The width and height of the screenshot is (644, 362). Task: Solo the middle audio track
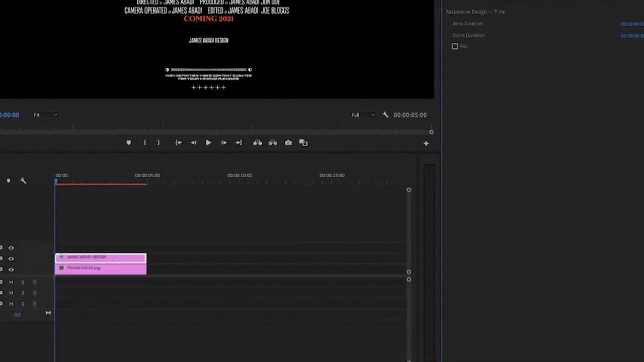[x=23, y=293]
